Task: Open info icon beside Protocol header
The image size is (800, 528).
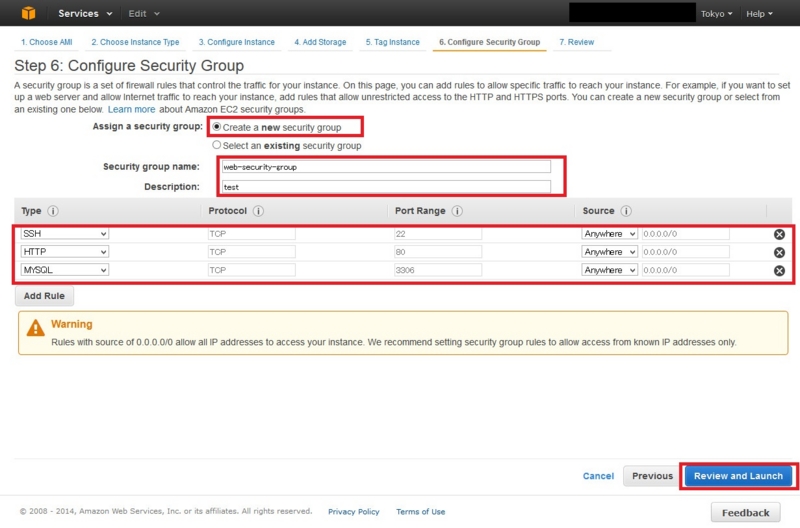Action: (258, 211)
